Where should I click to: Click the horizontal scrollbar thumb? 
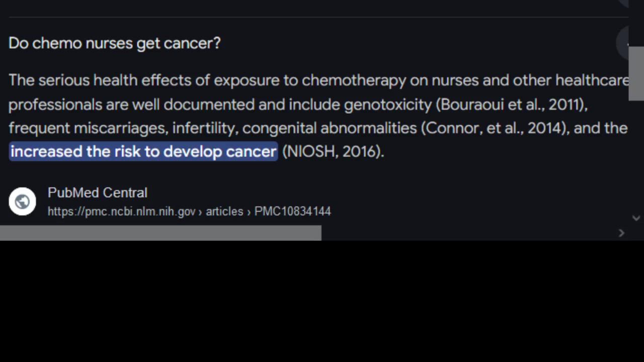click(x=160, y=233)
